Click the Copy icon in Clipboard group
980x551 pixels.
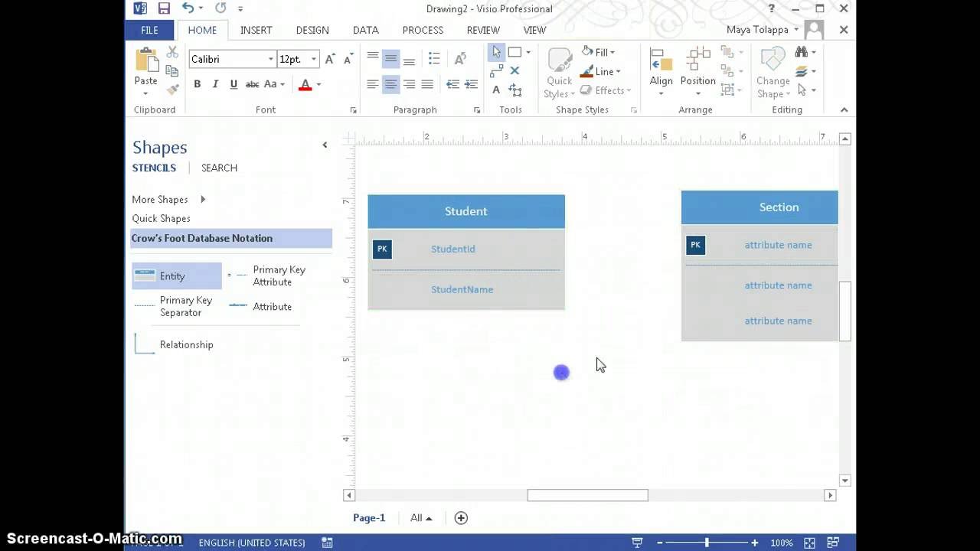[172, 71]
